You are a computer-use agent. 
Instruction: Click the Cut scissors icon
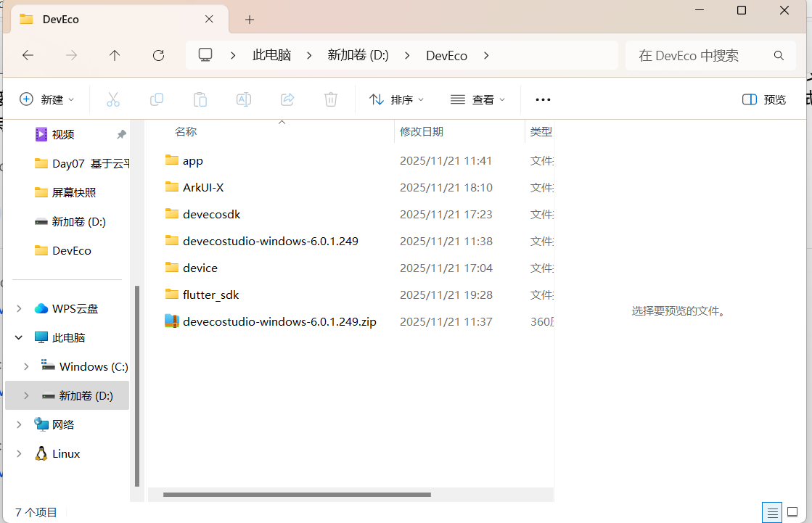113,99
